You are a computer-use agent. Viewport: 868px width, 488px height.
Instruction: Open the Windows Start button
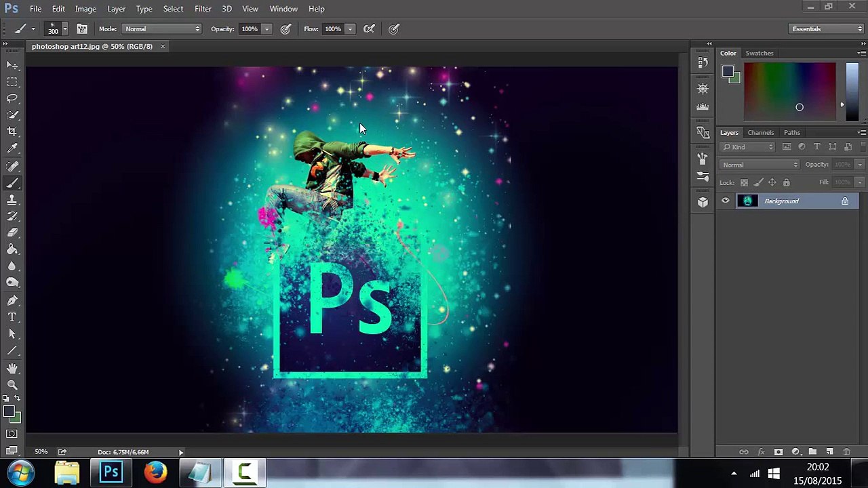coord(21,472)
